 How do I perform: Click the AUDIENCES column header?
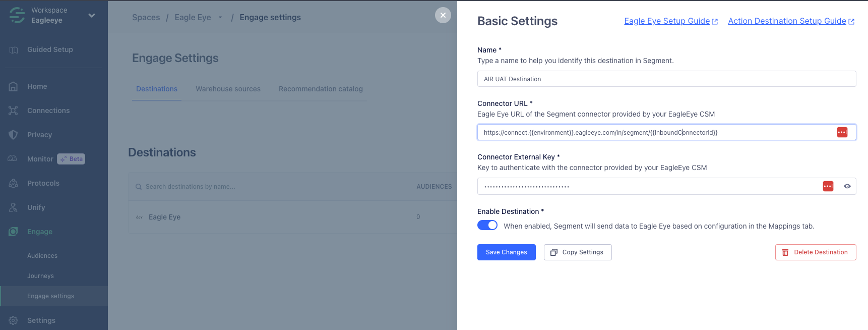(x=434, y=187)
